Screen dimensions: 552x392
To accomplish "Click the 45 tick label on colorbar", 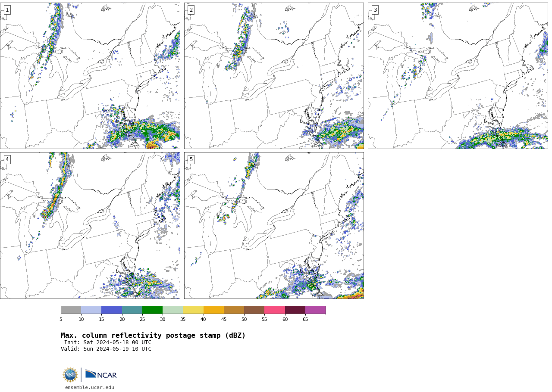I will pyautogui.click(x=224, y=319).
